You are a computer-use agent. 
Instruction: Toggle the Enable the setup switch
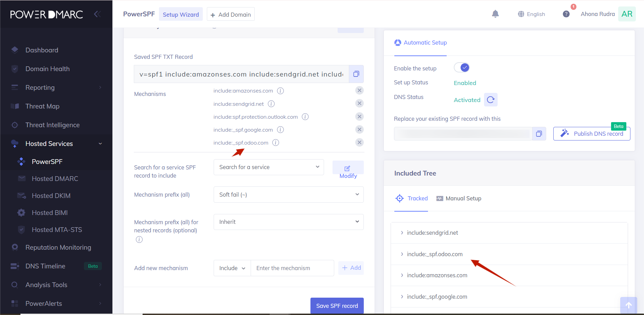click(462, 68)
